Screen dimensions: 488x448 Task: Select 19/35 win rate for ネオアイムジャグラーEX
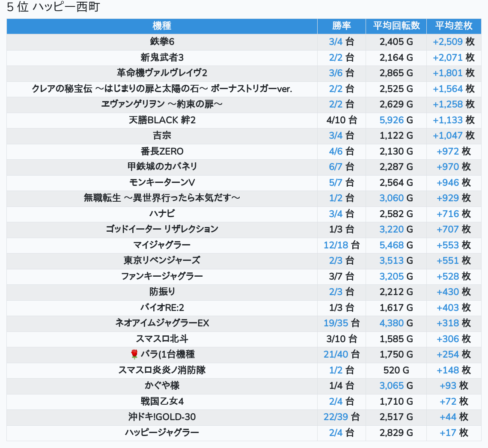tap(336, 323)
